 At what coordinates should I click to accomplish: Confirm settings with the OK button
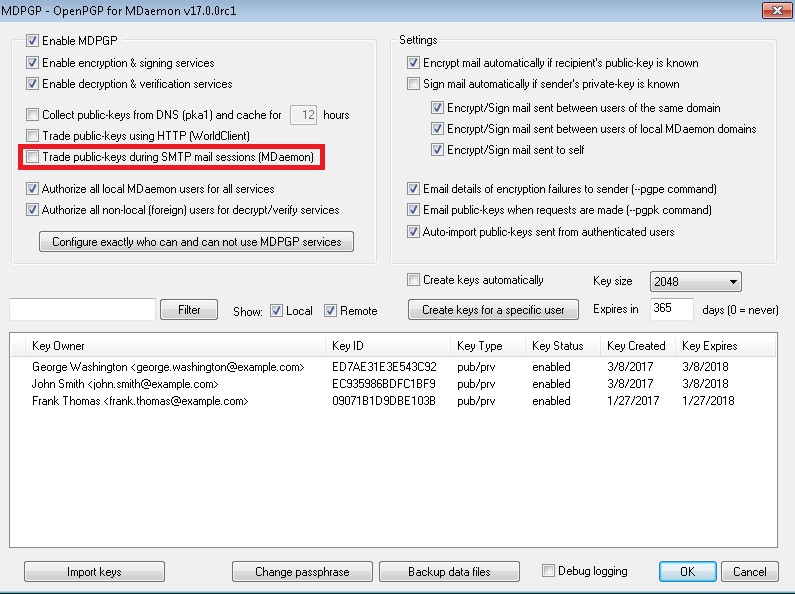[688, 572]
